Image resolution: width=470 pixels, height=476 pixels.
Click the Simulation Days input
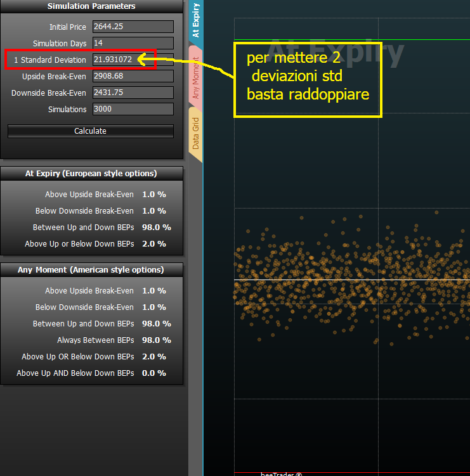pyautogui.click(x=133, y=43)
